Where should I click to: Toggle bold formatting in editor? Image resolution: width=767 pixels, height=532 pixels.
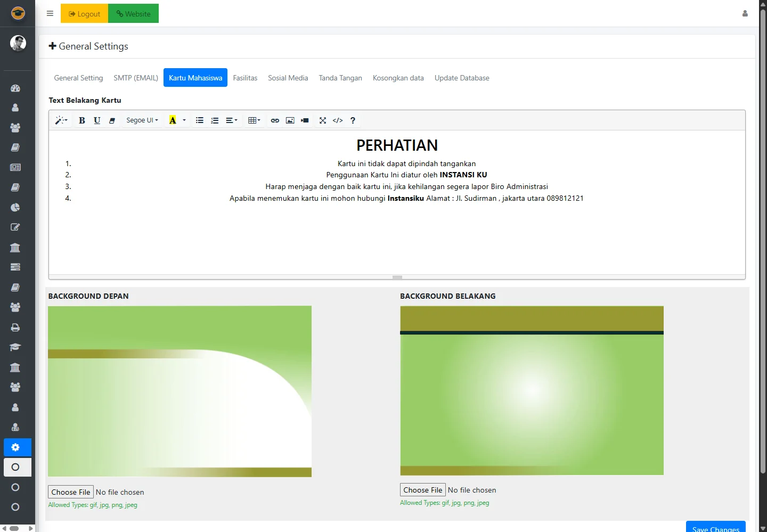[x=81, y=120]
